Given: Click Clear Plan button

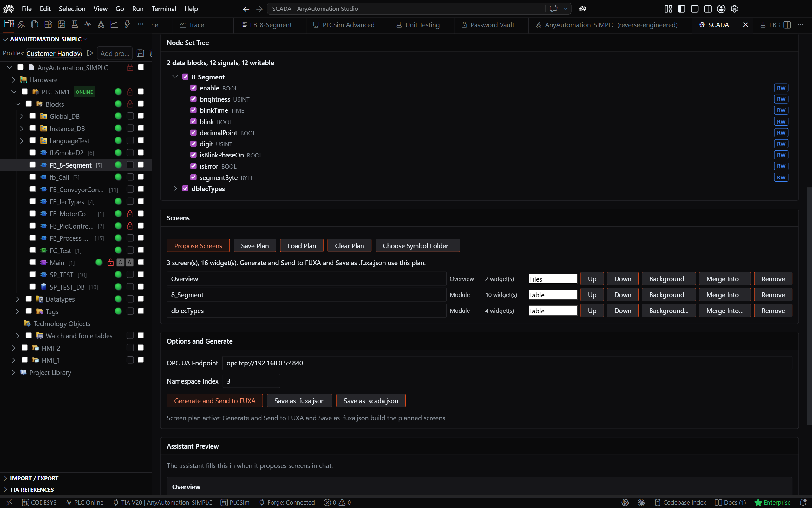Looking at the screenshot, I should pos(349,246).
